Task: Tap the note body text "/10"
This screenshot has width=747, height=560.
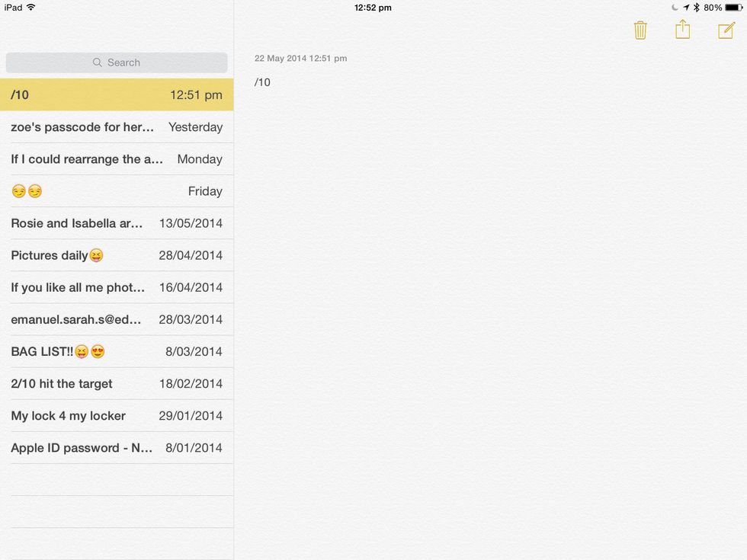Action: tap(263, 82)
